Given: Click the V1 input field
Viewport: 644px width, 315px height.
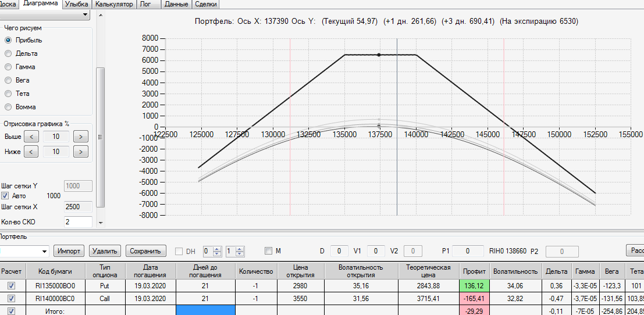Looking at the screenshot, I should (375, 250).
